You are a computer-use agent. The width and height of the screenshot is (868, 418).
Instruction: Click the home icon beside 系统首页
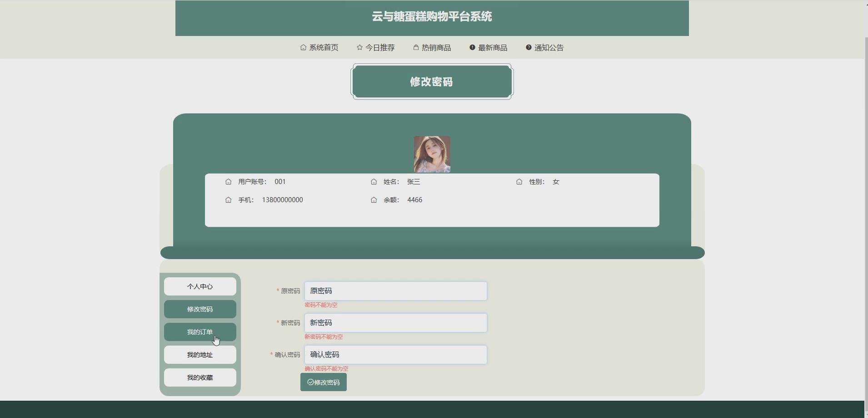pyautogui.click(x=303, y=47)
